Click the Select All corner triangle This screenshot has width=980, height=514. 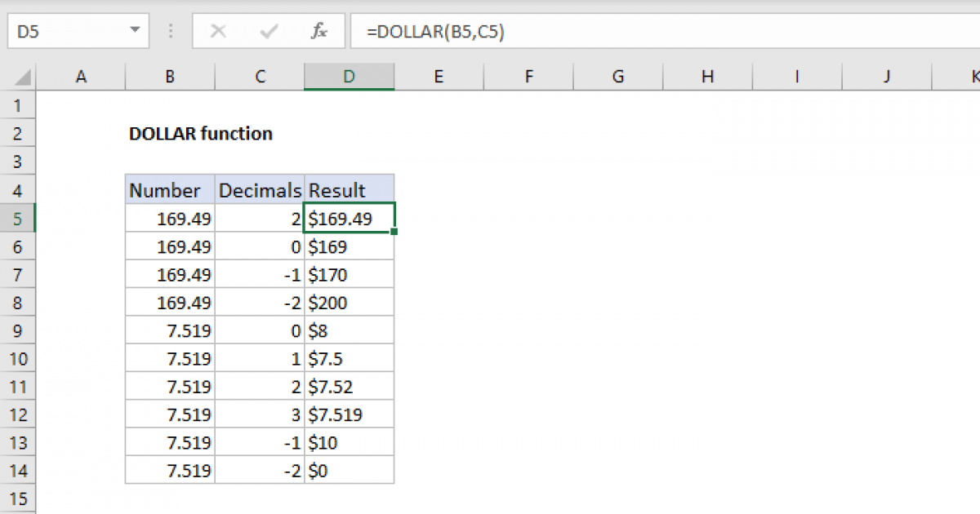23,78
